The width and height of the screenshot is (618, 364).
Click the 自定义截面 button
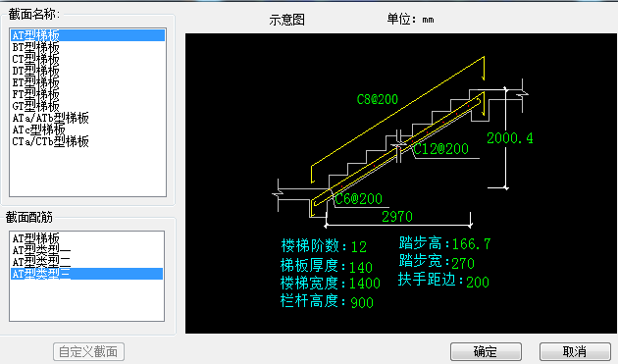(88, 352)
